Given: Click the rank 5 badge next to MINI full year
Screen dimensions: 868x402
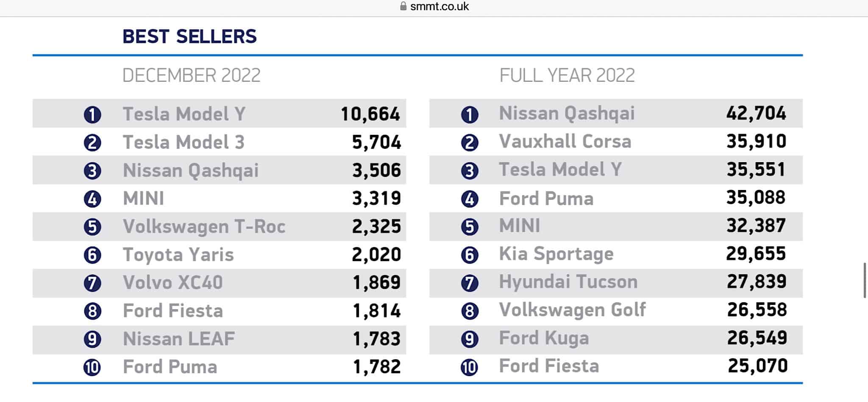Looking at the screenshot, I should point(470,226).
